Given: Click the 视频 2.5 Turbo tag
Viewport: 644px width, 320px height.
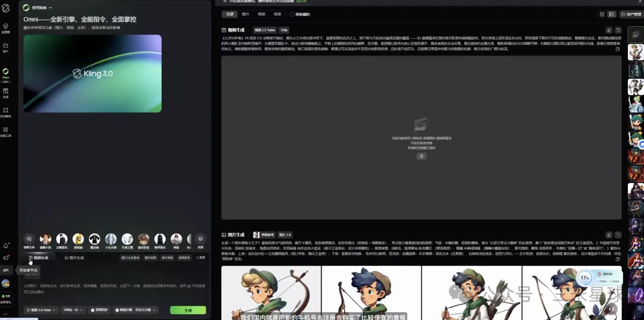Looking at the screenshot, I should pos(265,30).
